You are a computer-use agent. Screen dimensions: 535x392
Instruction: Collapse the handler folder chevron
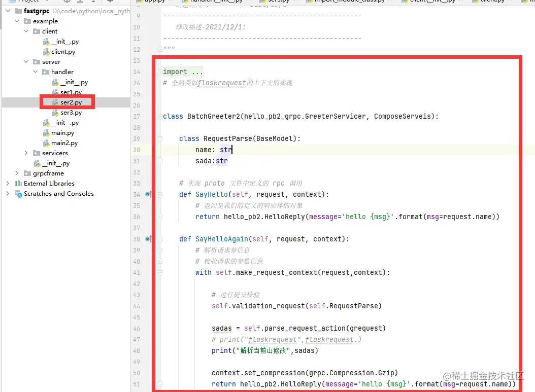(x=36, y=72)
